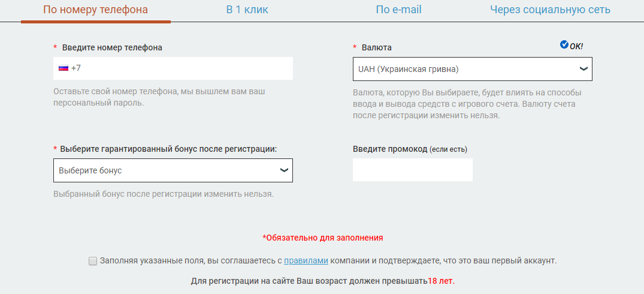Select the "По номеру телефона" tab

click(x=95, y=10)
